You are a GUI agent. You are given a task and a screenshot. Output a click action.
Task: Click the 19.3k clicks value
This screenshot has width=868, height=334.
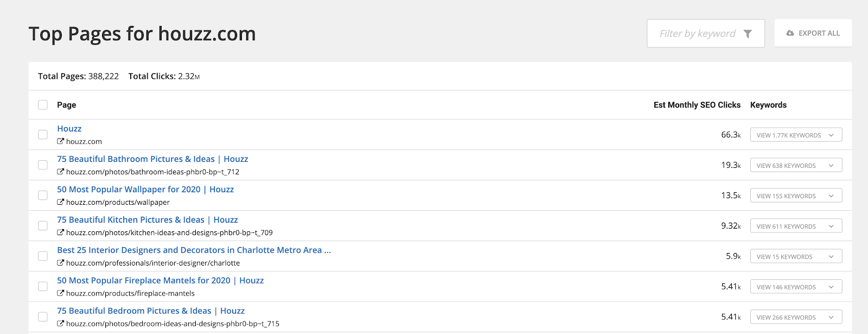pyautogui.click(x=731, y=165)
